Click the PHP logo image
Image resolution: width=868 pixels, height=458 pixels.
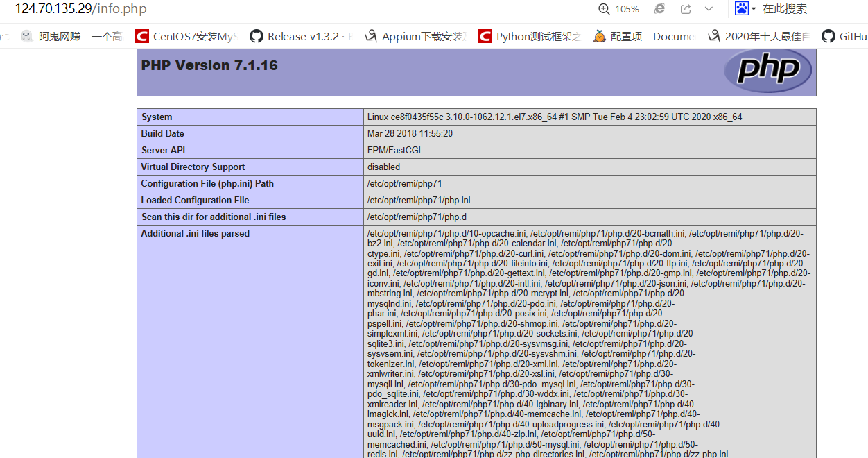click(767, 70)
